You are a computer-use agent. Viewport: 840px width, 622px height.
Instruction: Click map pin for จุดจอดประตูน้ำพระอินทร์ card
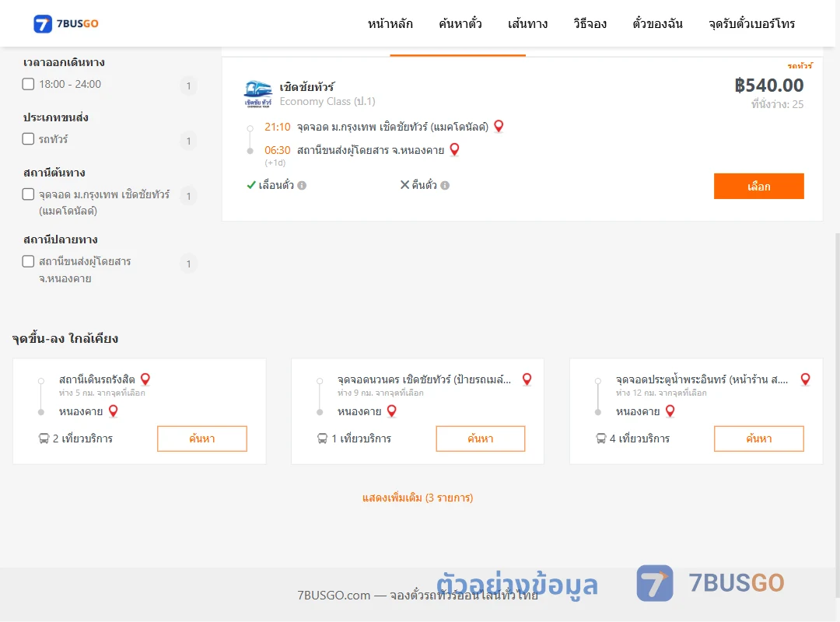(805, 379)
